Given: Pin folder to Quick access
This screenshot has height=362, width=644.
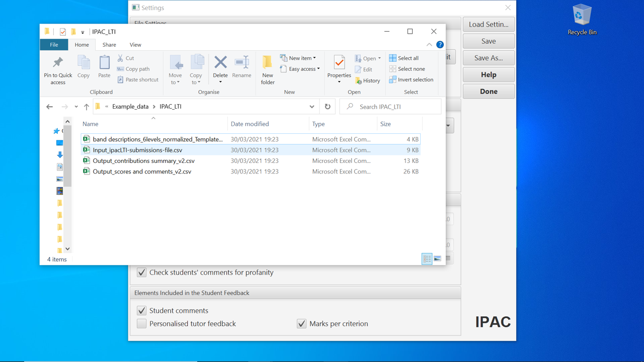Looking at the screenshot, I should (x=58, y=70).
